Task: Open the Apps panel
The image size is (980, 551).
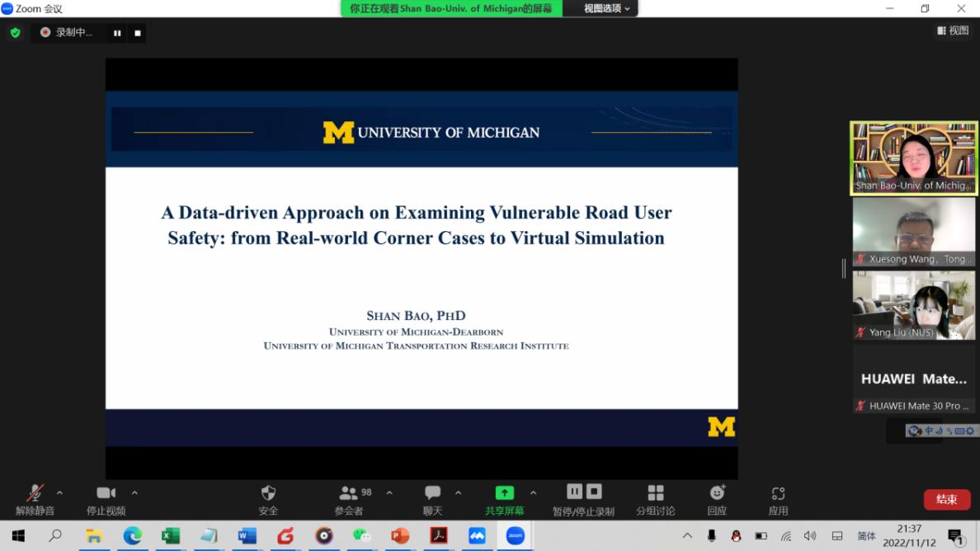Action: tap(778, 493)
